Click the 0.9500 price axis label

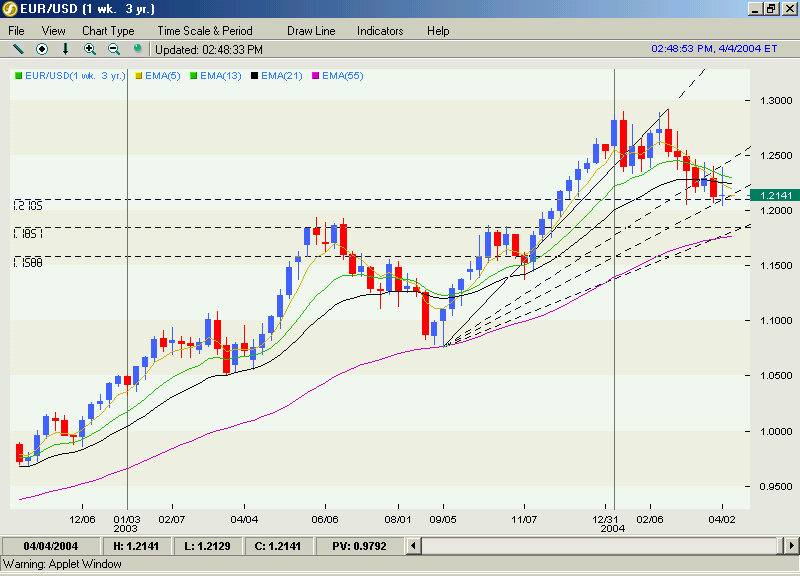(x=776, y=486)
